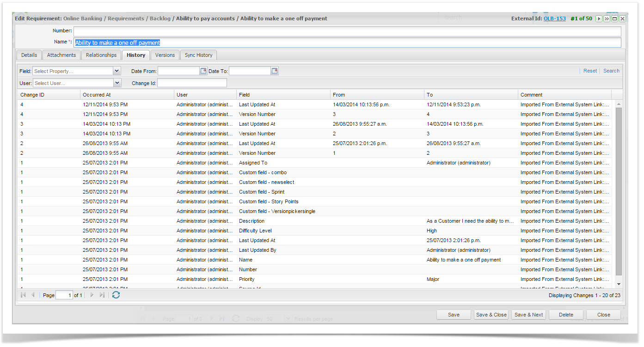The width and height of the screenshot is (644, 347).
Task: Expand the Field Select Property dropdown
Action: click(x=117, y=71)
